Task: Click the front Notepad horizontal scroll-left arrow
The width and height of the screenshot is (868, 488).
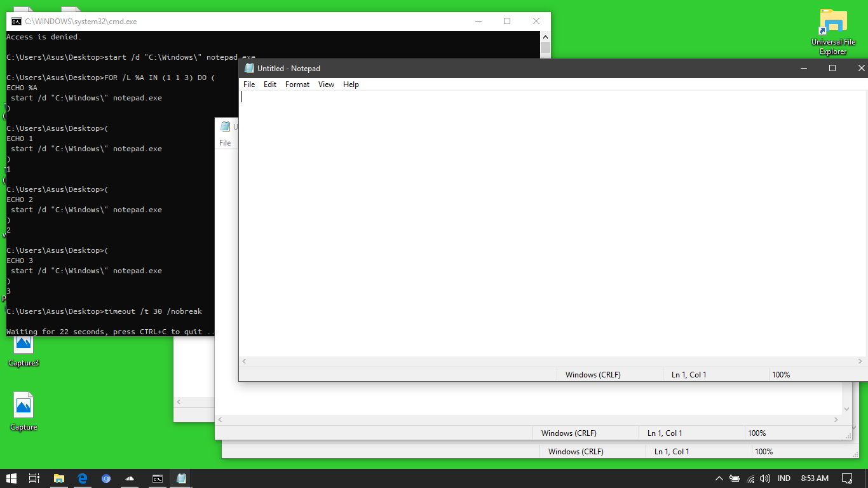Action: pyautogui.click(x=245, y=361)
